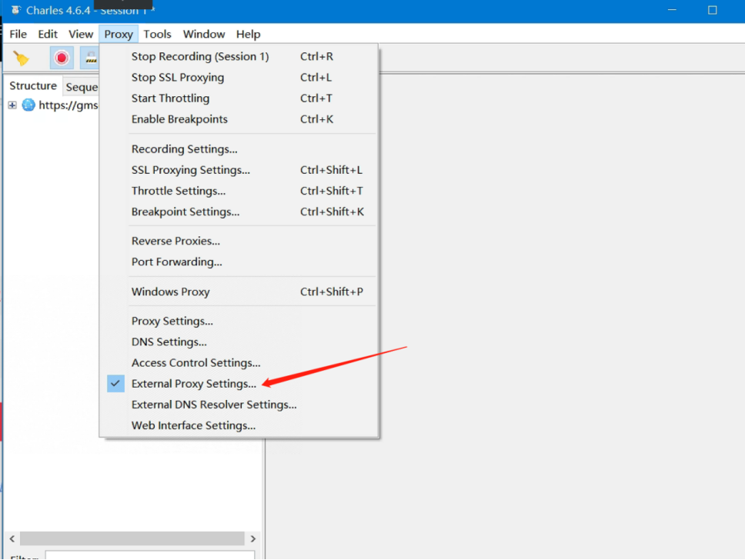Open the Tools menu

[x=157, y=34]
